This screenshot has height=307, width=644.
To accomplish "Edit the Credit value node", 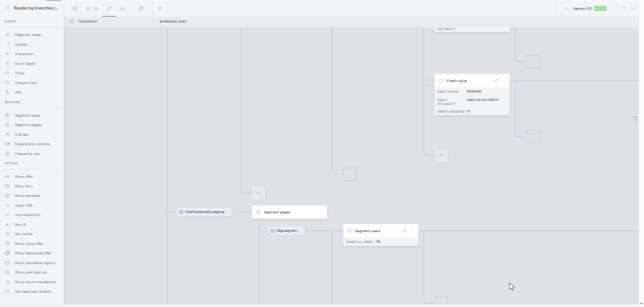I will click(496, 81).
